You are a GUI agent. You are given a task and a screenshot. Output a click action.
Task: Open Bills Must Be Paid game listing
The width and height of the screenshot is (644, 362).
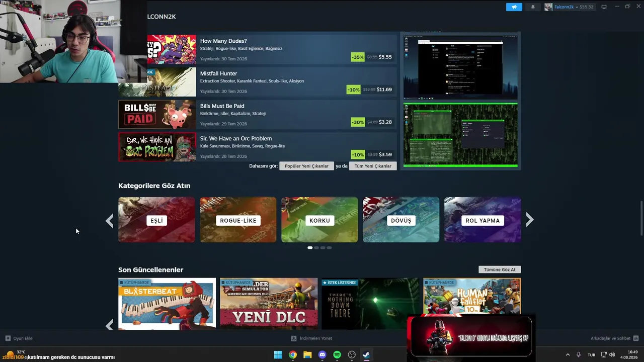tap(257, 115)
